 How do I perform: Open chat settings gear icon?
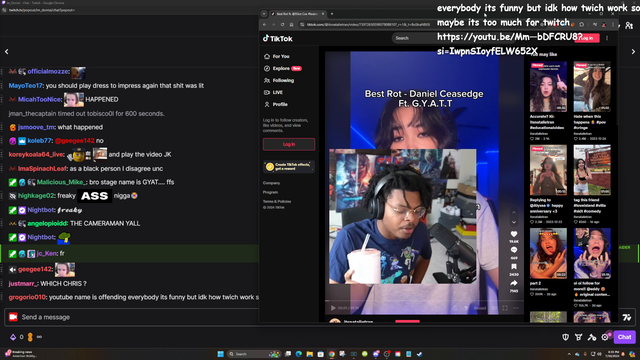pyautogui.click(x=605, y=337)
